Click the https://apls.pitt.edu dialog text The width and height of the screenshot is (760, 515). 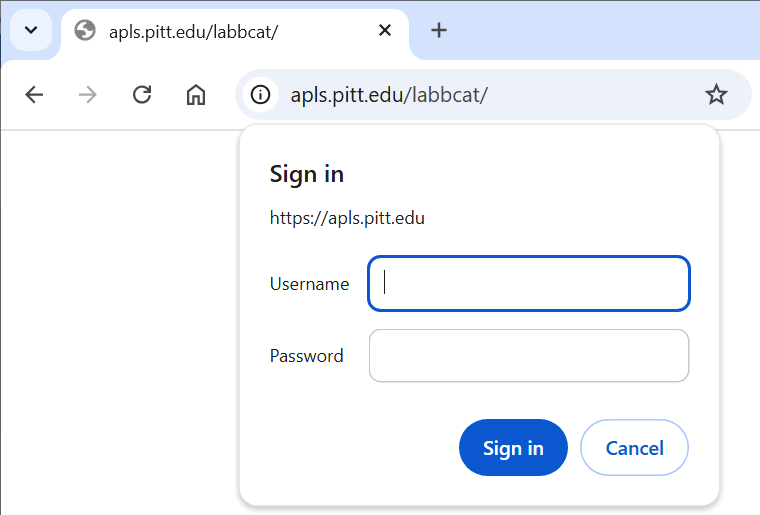pyautogui.click(x=347, y=218)
